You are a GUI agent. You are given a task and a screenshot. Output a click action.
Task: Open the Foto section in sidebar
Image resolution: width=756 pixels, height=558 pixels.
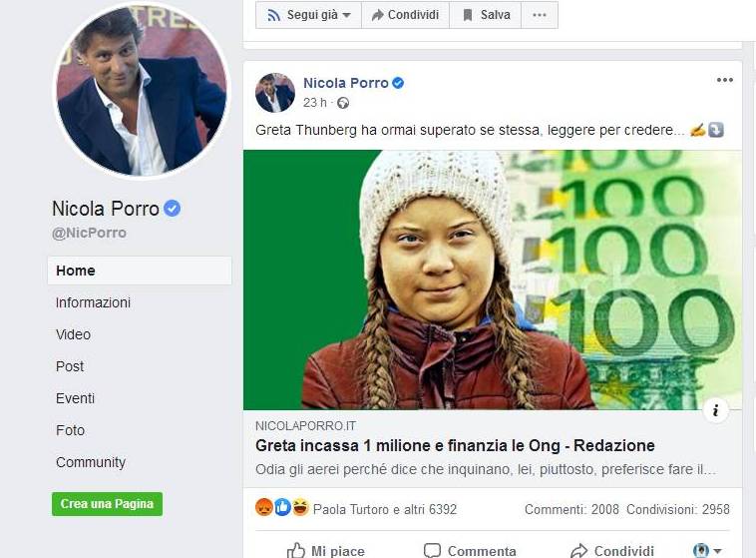click(x=70, y=430)
